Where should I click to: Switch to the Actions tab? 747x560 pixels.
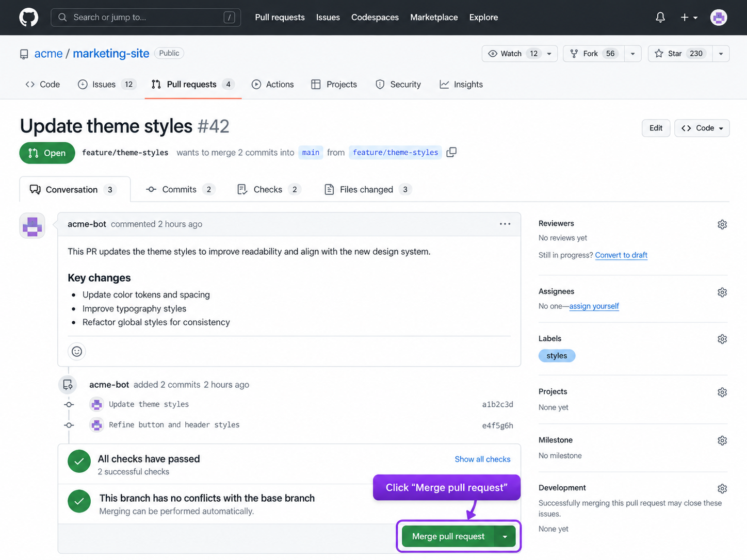(272, 85)
